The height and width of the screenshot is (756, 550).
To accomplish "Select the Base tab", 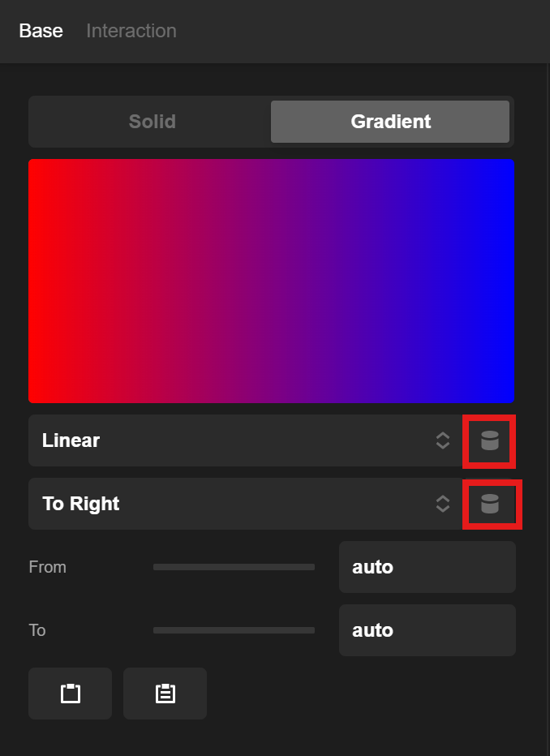I will tap(41, 31).
